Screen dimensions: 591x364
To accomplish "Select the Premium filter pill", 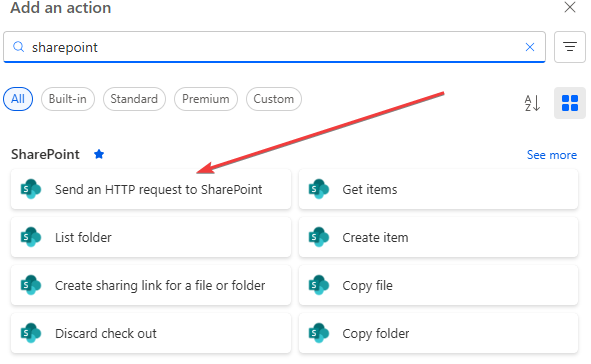I will click(205, 99).
